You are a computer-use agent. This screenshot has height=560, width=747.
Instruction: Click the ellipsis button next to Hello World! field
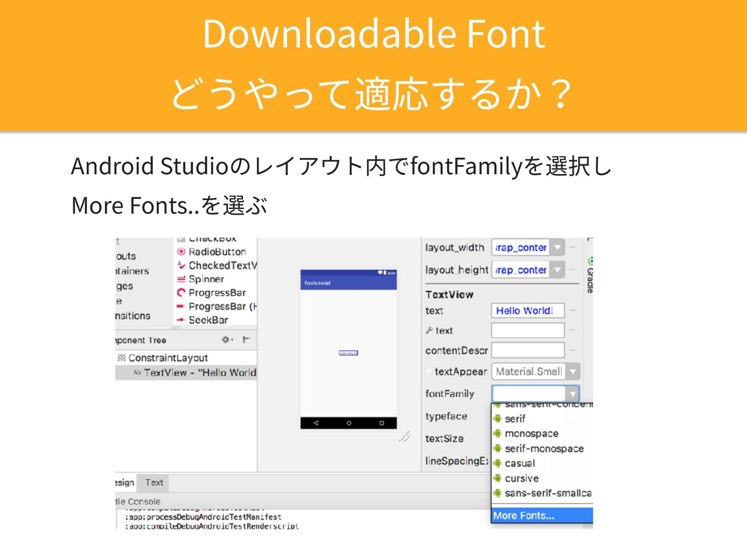[x=573, y=310]
